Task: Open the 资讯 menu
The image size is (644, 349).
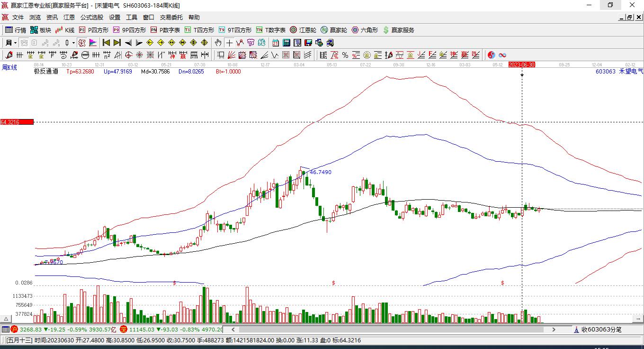Action: (52, 17)
